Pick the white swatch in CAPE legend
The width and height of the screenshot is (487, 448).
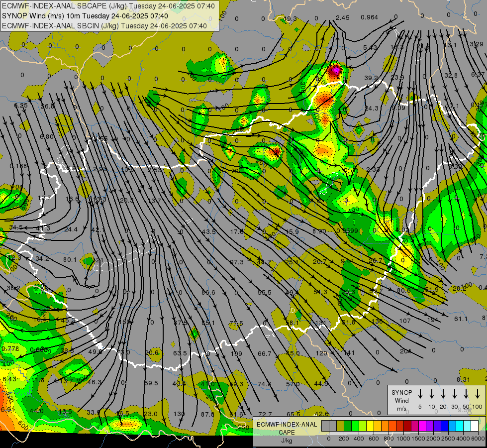[x=475, y=426]
